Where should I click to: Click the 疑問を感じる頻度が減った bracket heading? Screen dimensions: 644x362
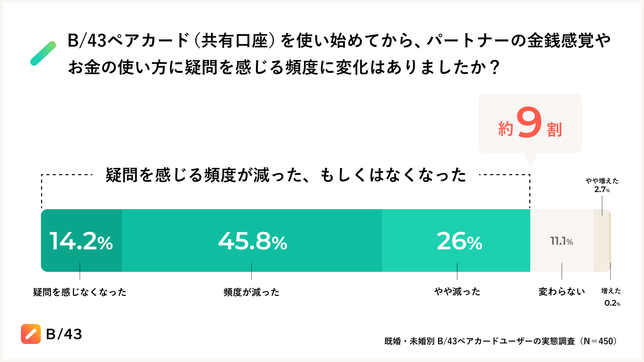coord(286,175)
